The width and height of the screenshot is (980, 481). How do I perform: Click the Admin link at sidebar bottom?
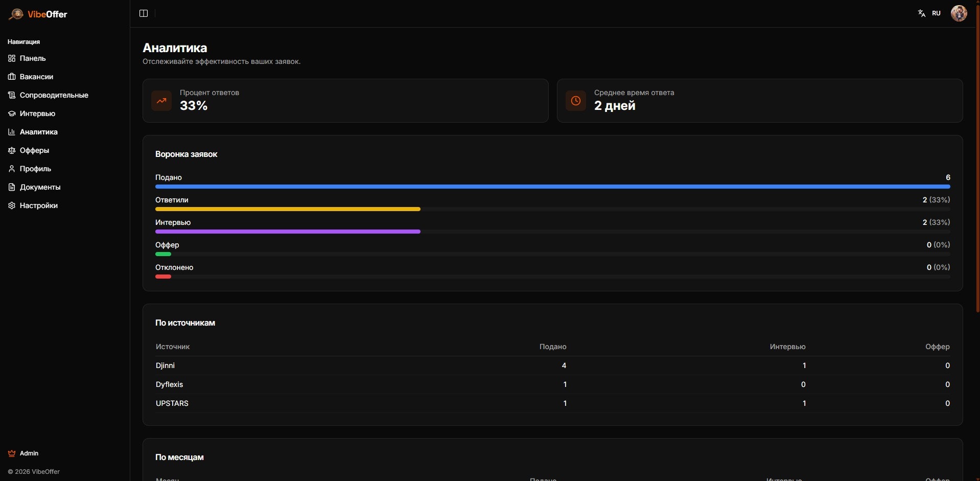pyautogui.click(x=29, y=453)
